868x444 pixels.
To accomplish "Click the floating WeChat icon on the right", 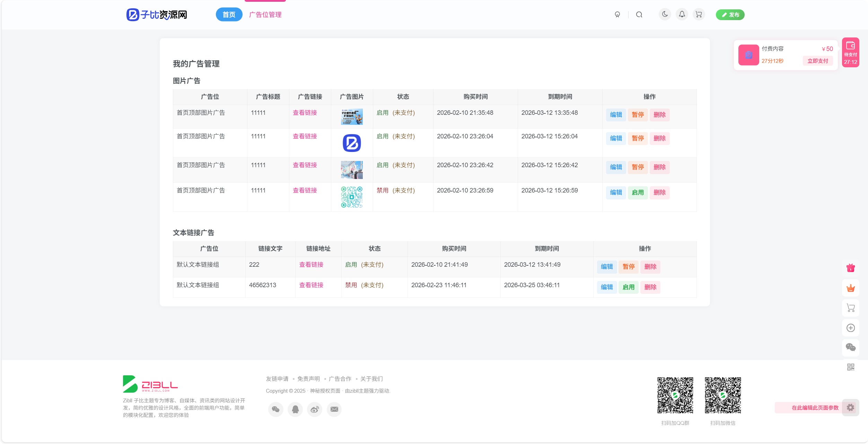I will click(x=850, y=348).
